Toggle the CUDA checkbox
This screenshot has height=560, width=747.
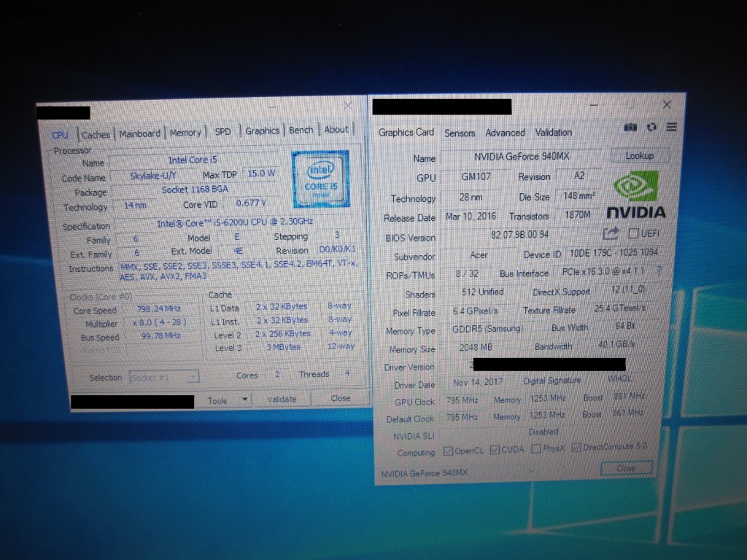pos(495,449)
